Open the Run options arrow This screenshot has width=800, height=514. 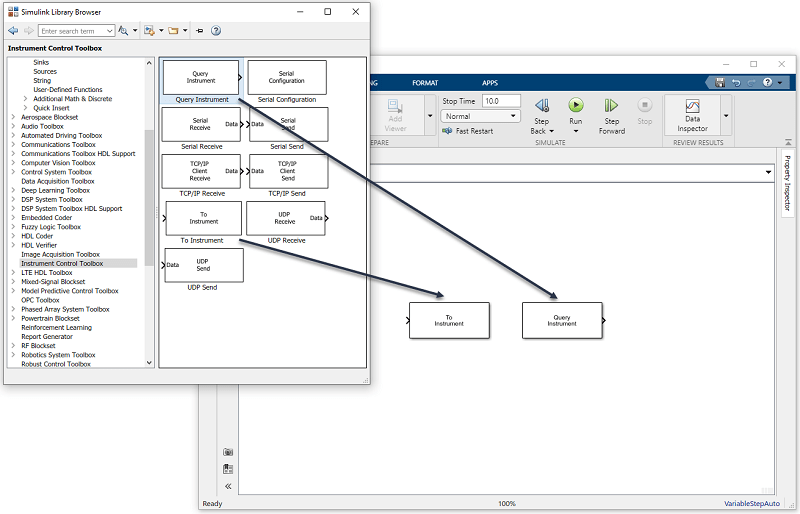(576, 131)
